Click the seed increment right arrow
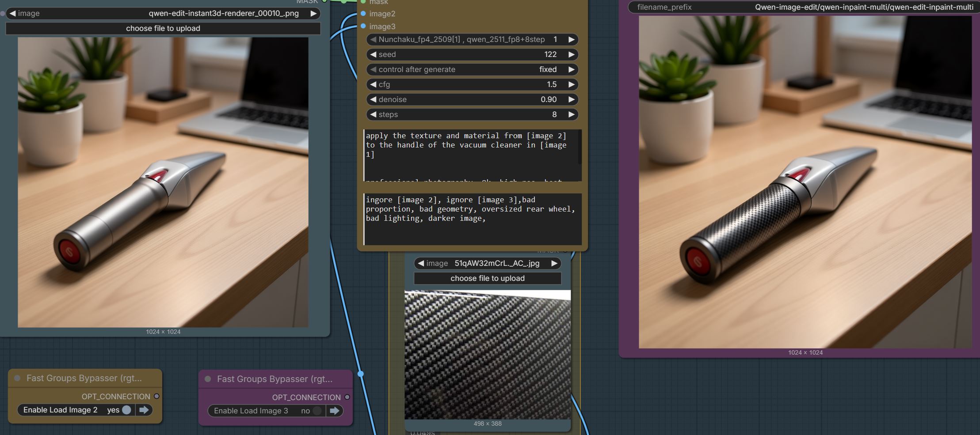 click(571, 54)
